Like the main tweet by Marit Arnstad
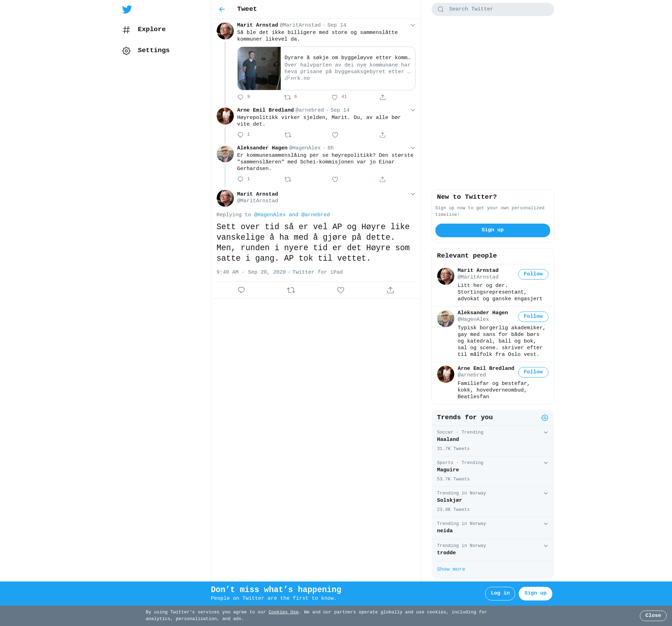 click(341, 290)
